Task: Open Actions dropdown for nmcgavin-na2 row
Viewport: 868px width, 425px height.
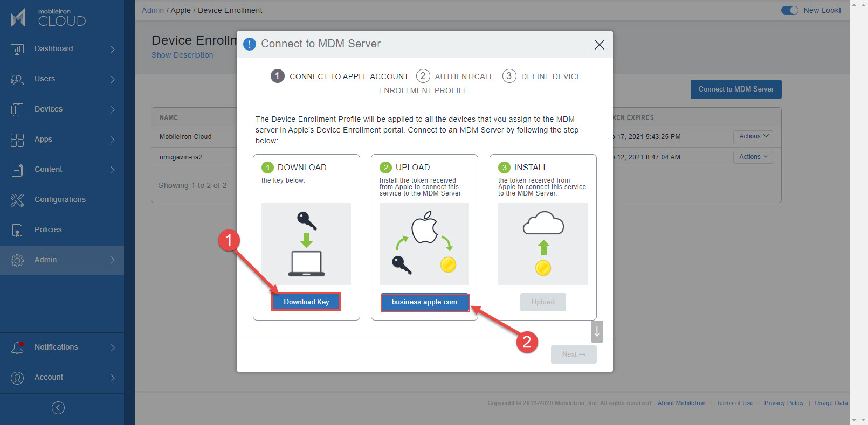Action: pos(753,157)
